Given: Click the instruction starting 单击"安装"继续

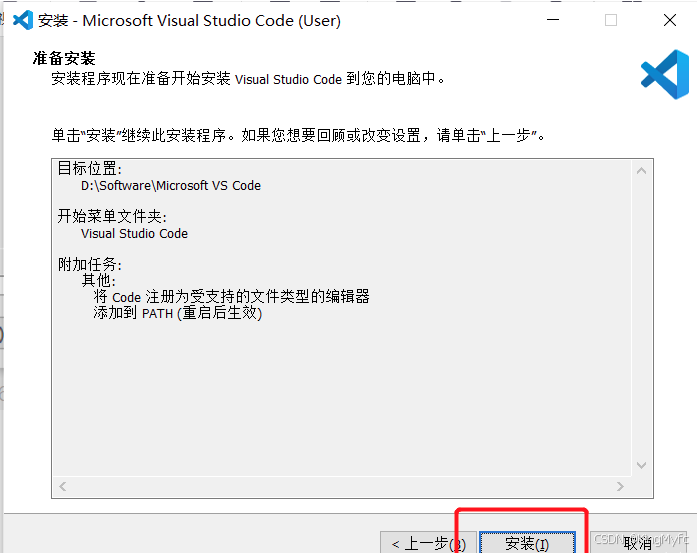Looking at the screenshot, I should click(x=298, y=135).
